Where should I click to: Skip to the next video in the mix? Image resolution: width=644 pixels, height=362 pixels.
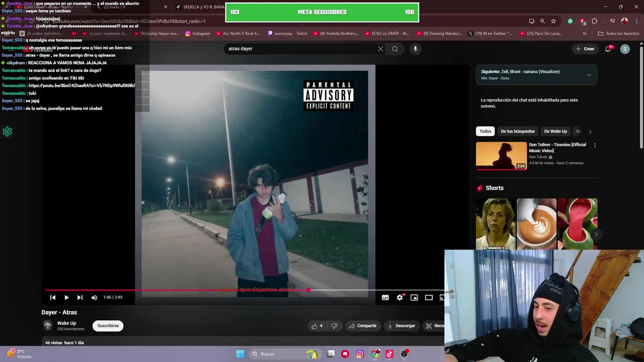coord(79,298)
